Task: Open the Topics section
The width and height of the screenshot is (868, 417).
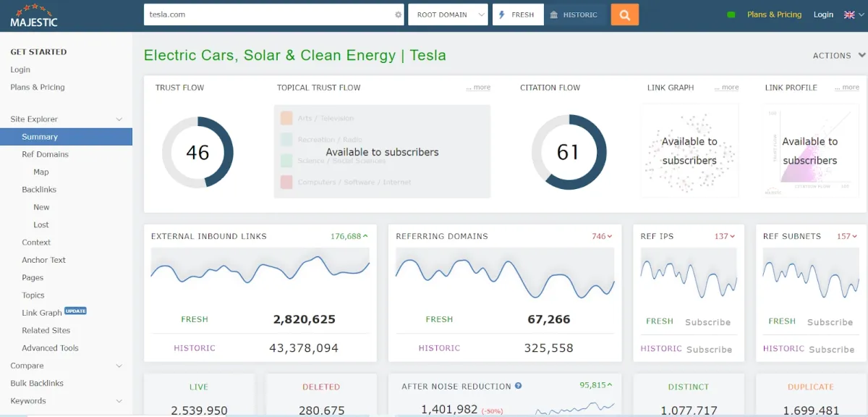Action: click(x=33, y=295)
